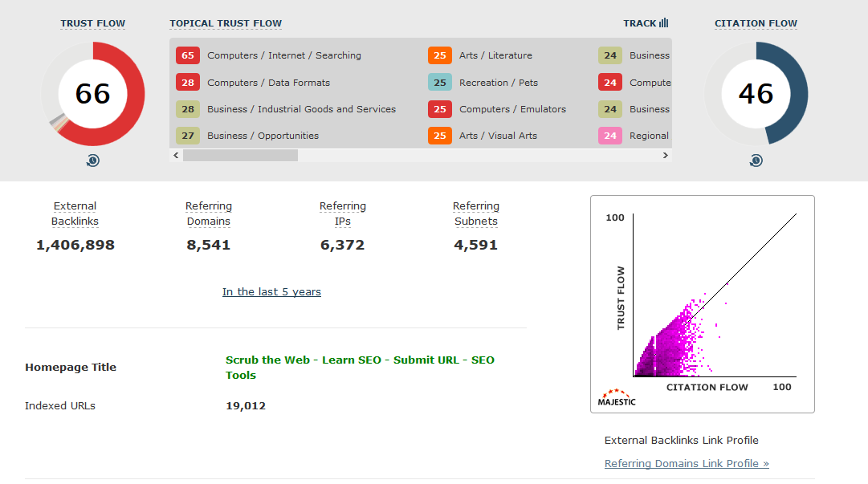Click the topical trust flow horizontal scrollbar thumb
The height and width of the screenshot is (484, 868).
(x=240, y=156)
